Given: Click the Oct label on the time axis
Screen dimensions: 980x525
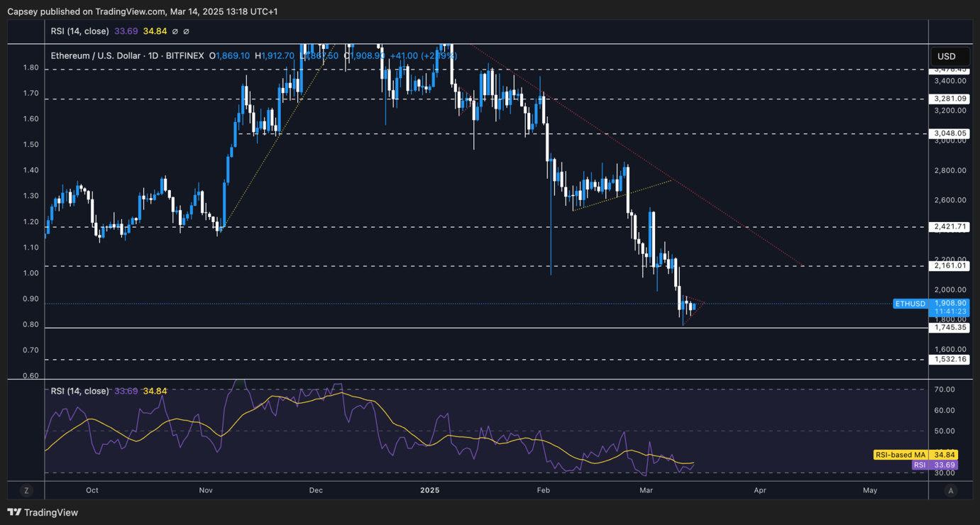Looking at the screenshot, I should pyautogui.click(x=92, y=490).
